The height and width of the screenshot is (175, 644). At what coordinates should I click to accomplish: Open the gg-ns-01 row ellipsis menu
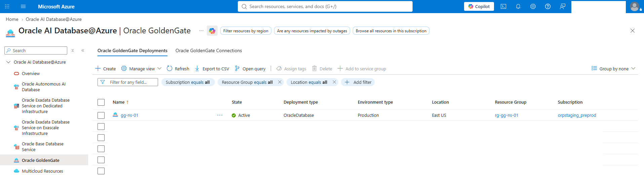(220, 115)
